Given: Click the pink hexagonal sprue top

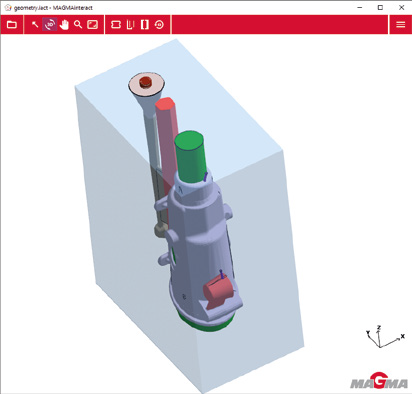Looking at the screenshot, I should point(164,103).
